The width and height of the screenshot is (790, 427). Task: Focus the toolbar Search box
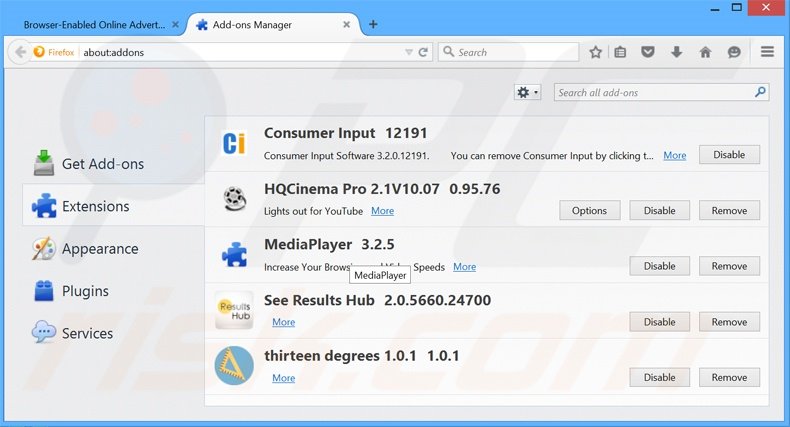pos(509,52)
